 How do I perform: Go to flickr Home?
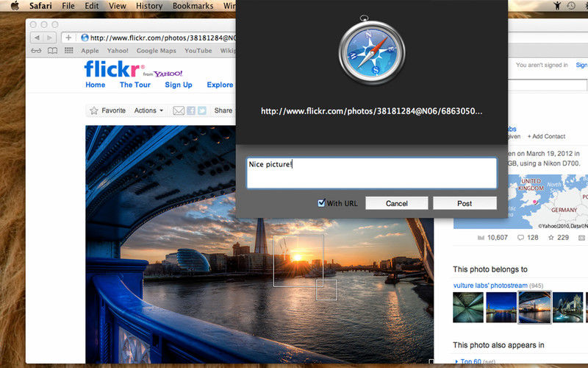[96, 85]
